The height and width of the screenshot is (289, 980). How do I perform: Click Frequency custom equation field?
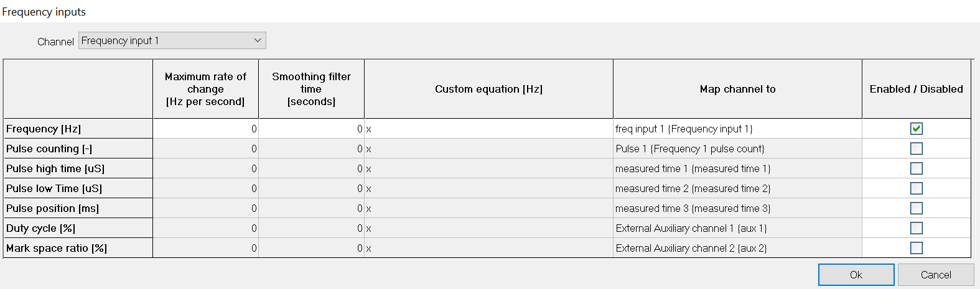[488, 129]
